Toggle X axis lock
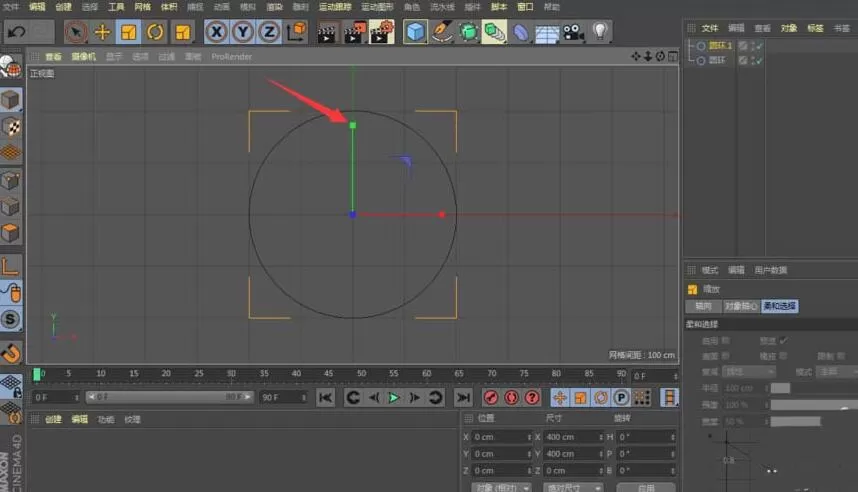 point(217,32)
